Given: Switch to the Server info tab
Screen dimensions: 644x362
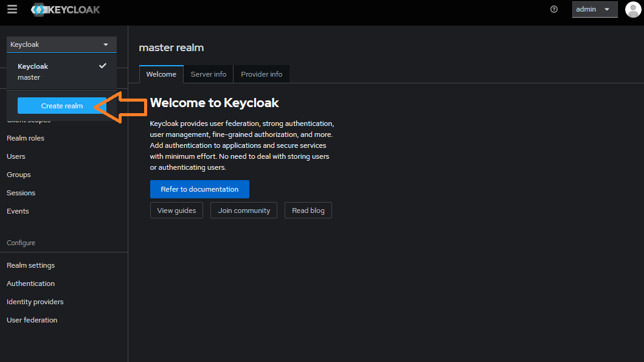Looking at the screenshot, I should click(x=209, y=74).
